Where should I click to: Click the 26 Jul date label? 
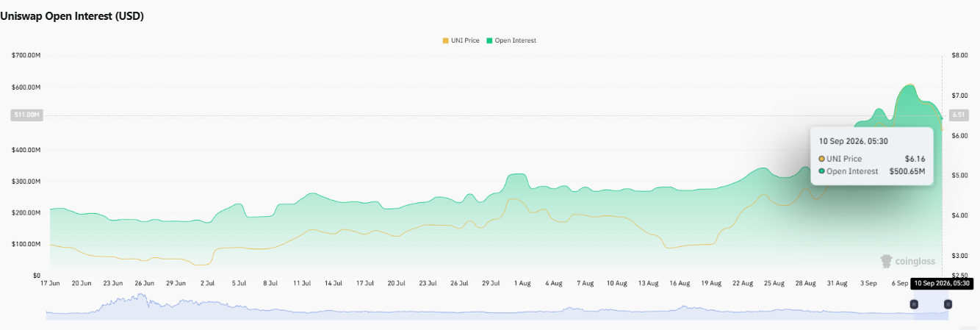pos(460,283)
